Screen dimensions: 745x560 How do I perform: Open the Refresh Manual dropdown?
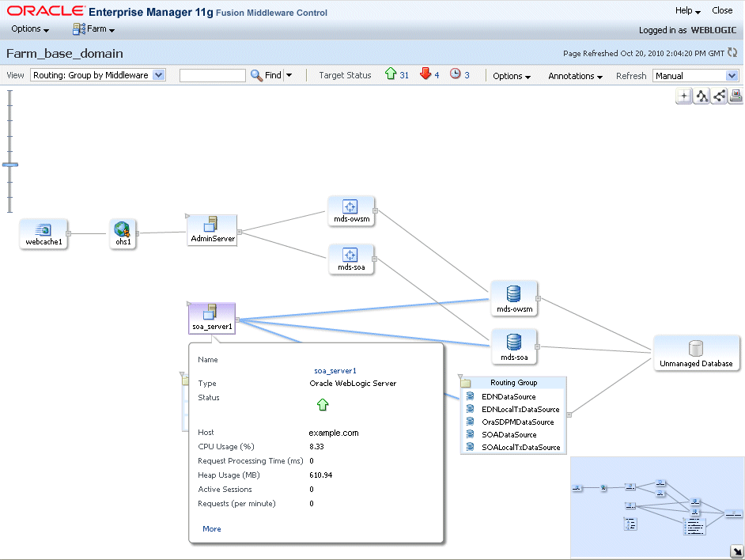(696, 76)
